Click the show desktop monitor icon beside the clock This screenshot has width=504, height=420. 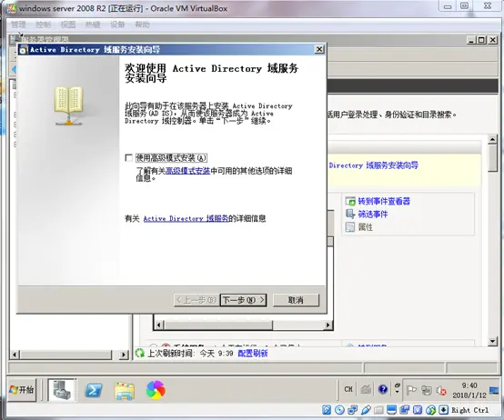point(494,390)
